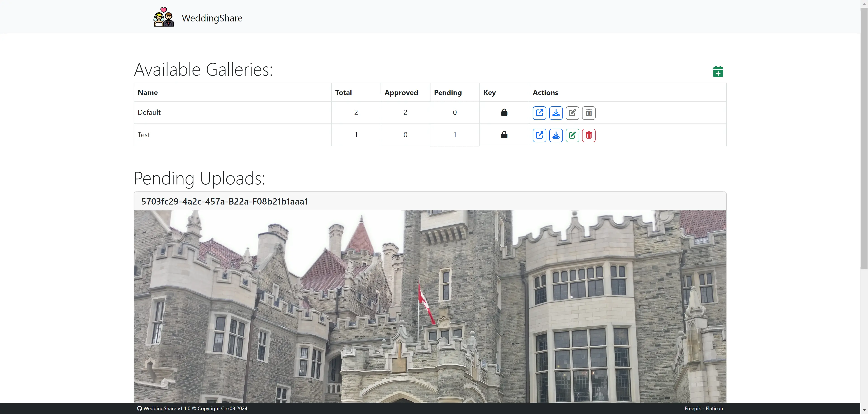Click the grey trash icon for Default gallery
Image resolution: width=868 pixels, height=414 pixels.
[x=589, y=113]
